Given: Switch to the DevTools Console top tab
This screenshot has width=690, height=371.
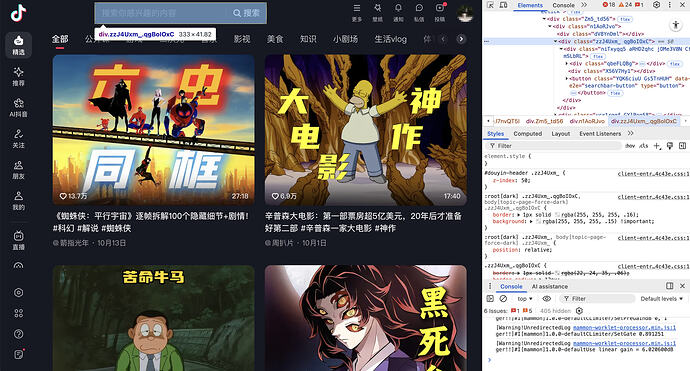Looking at the screenshot, I should click(563, 5).
